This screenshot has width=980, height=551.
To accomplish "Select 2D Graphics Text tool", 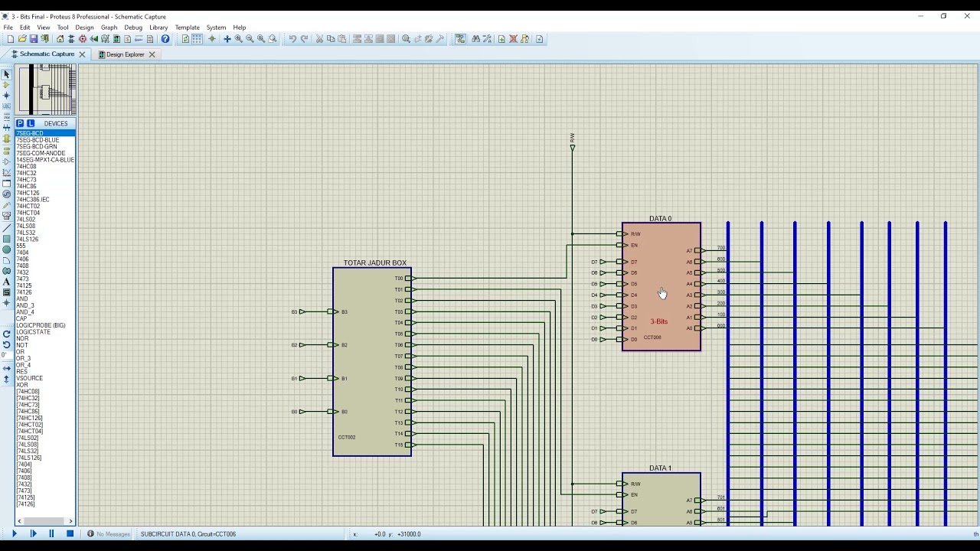I will (7, 282).
